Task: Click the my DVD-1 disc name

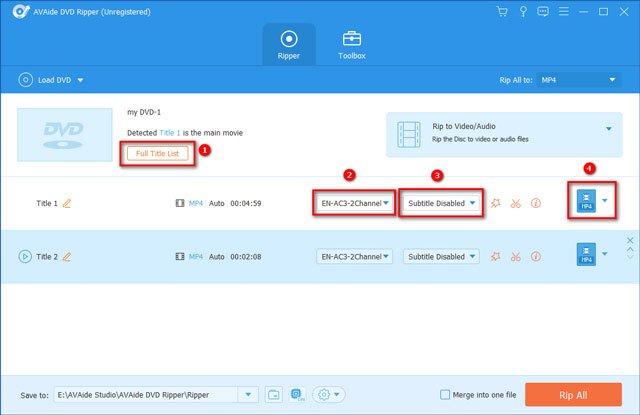Action: click(144, 112)
